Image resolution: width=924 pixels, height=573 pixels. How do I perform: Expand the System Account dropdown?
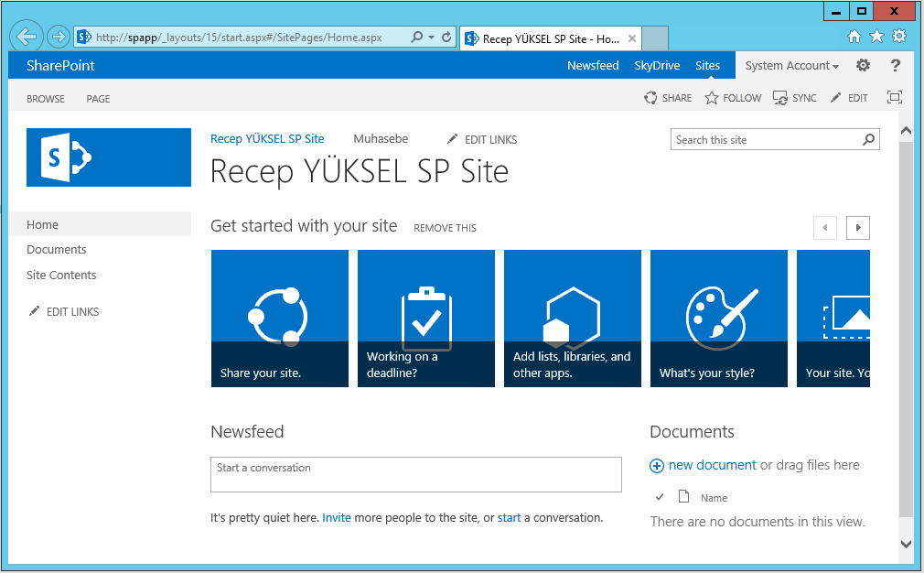(x=792, y=65)
